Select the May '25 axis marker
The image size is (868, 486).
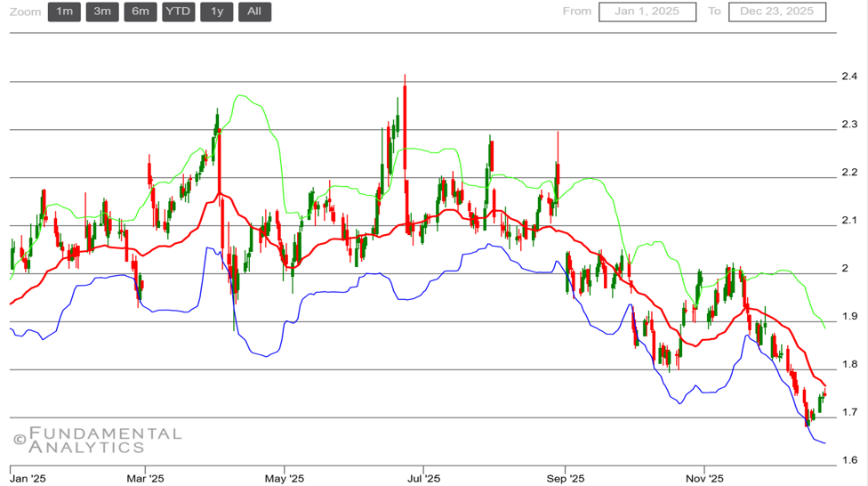[x=285, y=478]
